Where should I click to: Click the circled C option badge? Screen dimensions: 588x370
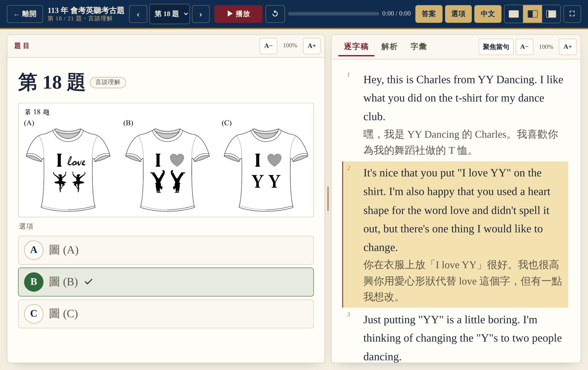[34, 314]
